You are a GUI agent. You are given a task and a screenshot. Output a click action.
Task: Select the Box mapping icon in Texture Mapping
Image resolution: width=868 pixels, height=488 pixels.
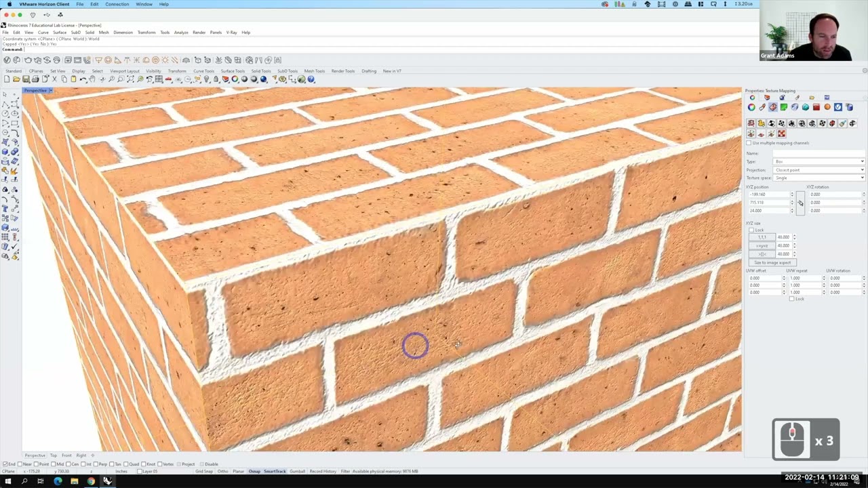click(781, 124)
